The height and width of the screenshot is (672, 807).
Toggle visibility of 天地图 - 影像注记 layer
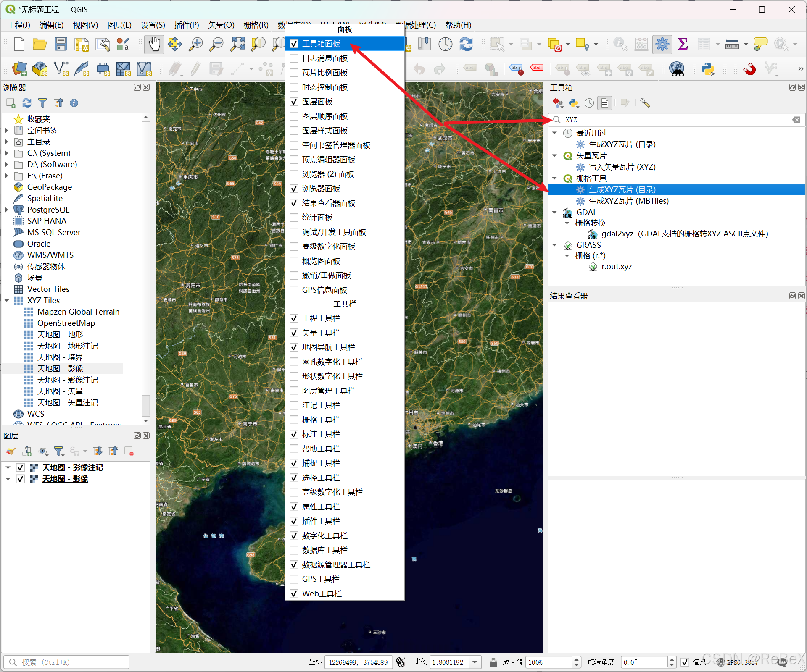[20, 467]
